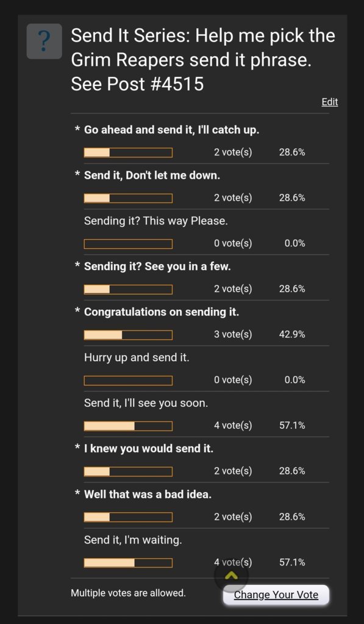Select "Send it, Don't let me down" option

(152, 175)
